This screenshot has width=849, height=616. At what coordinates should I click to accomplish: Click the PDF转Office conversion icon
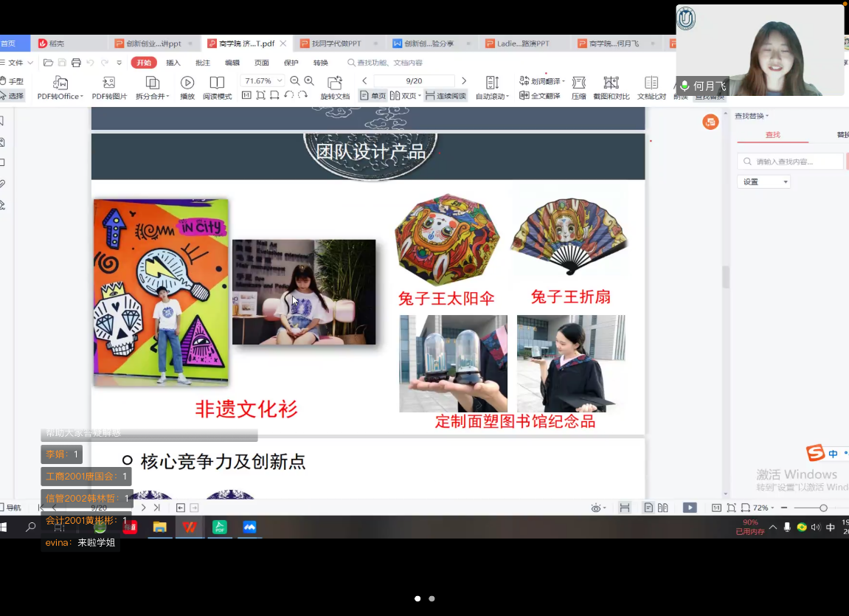60,83
